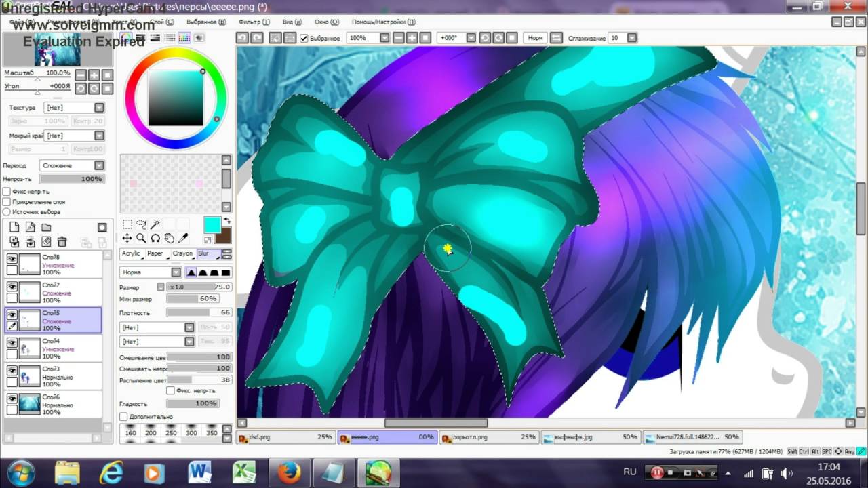
Task: Show the color wheel panel icon
Action: [x=125, y=38]
